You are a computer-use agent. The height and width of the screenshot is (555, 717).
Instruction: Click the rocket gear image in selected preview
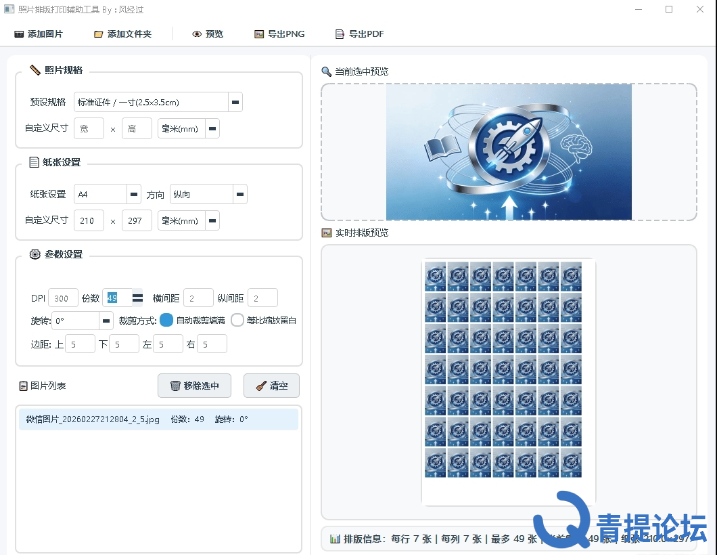pos(508,152)
